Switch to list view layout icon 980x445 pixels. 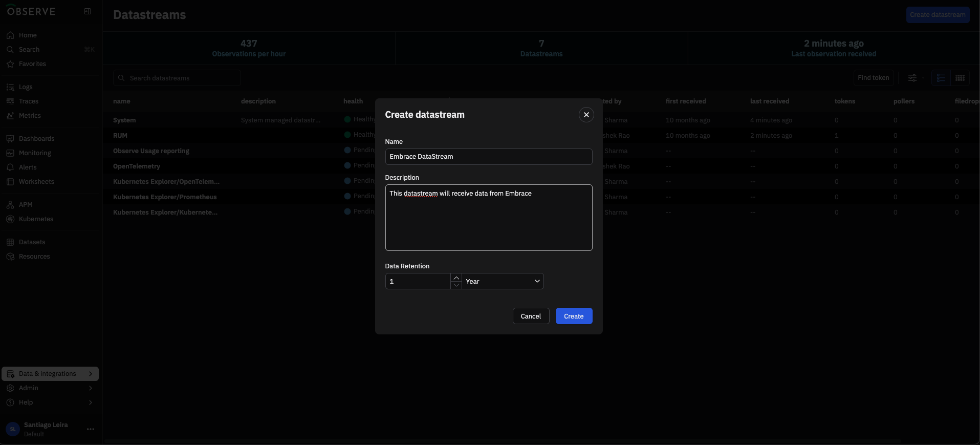point(941,78)
